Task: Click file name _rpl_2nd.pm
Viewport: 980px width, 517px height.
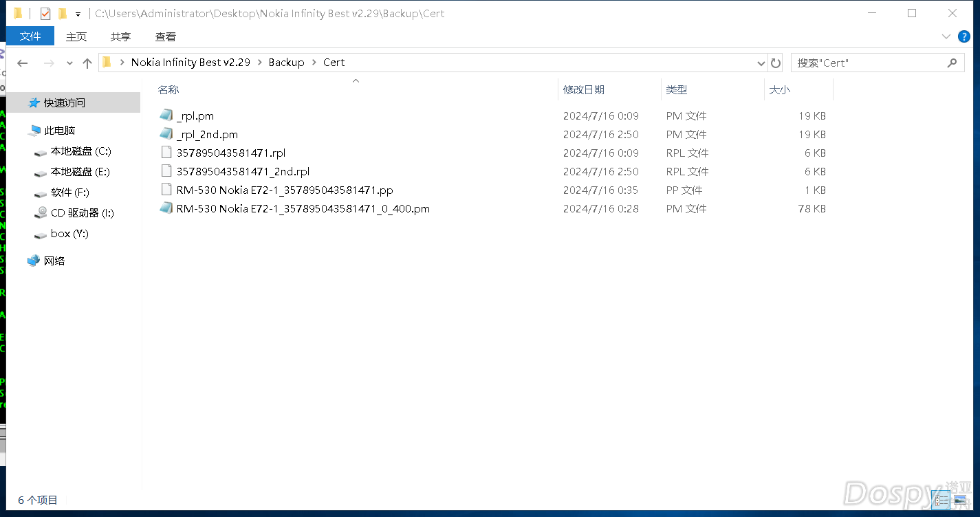Action: click(x=207, y=135)
